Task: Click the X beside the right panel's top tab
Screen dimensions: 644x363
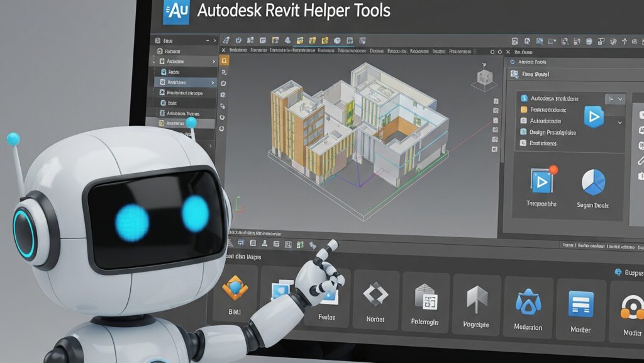Action: pos(508,52)
